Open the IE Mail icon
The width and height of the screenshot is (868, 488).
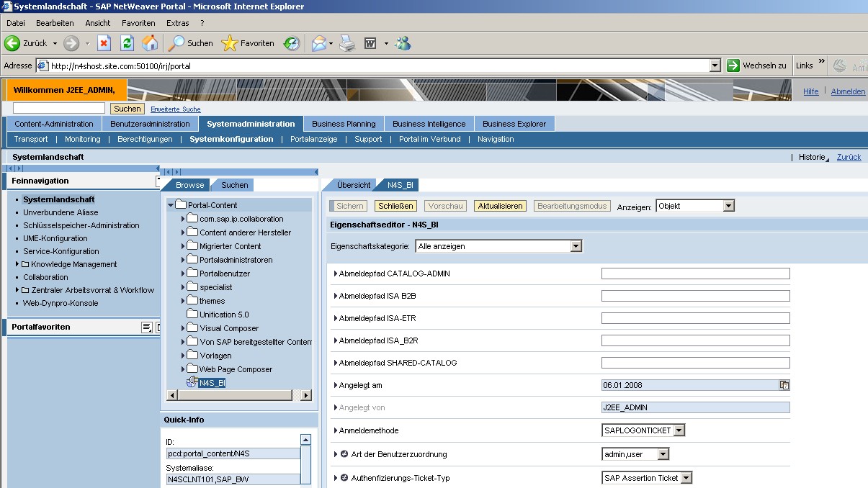pos(318,43)
